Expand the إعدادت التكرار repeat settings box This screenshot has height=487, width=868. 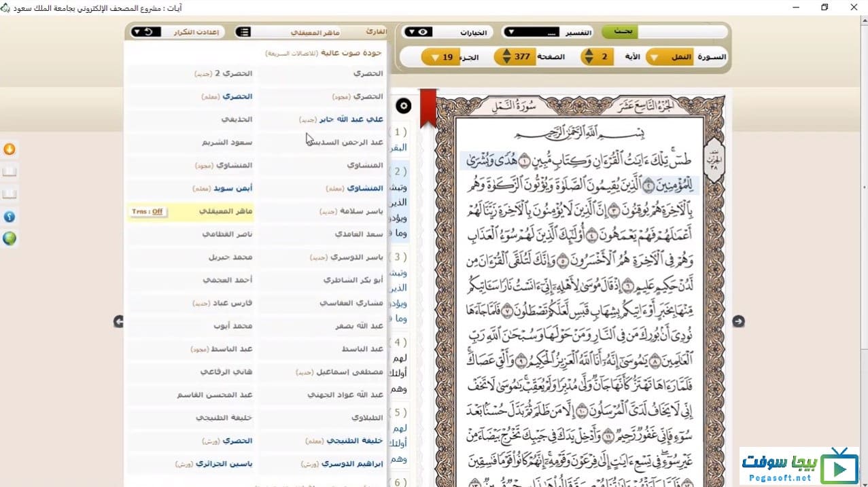tap(178, 32)
